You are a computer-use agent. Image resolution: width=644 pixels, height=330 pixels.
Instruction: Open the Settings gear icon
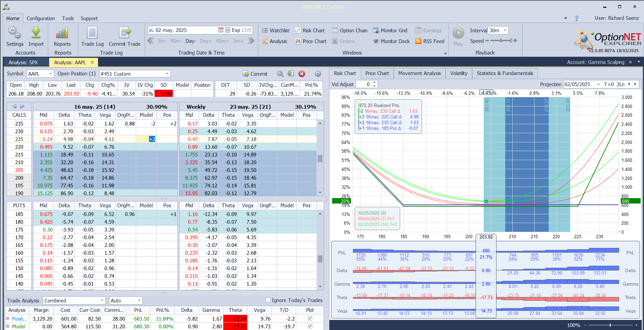pyautogui.click(x=14, y=33)
